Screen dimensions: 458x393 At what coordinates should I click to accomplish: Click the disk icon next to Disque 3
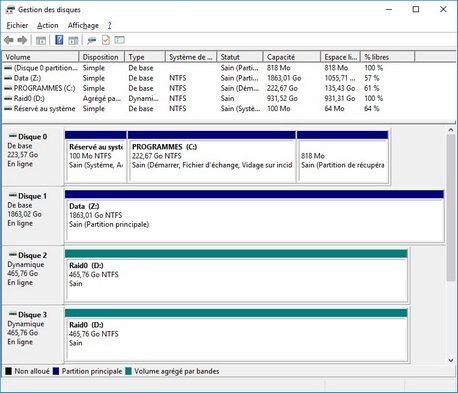point(13,314)
